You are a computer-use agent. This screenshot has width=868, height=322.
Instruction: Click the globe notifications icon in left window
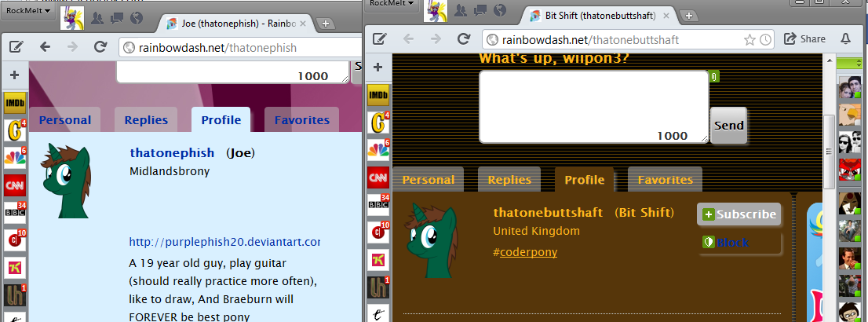point(137,18)
